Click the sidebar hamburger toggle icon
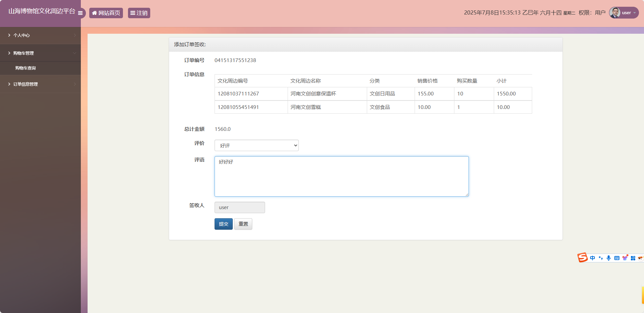The height and width of the screenshot is (313, 644). pyautogui.click(x=80, y=13)
